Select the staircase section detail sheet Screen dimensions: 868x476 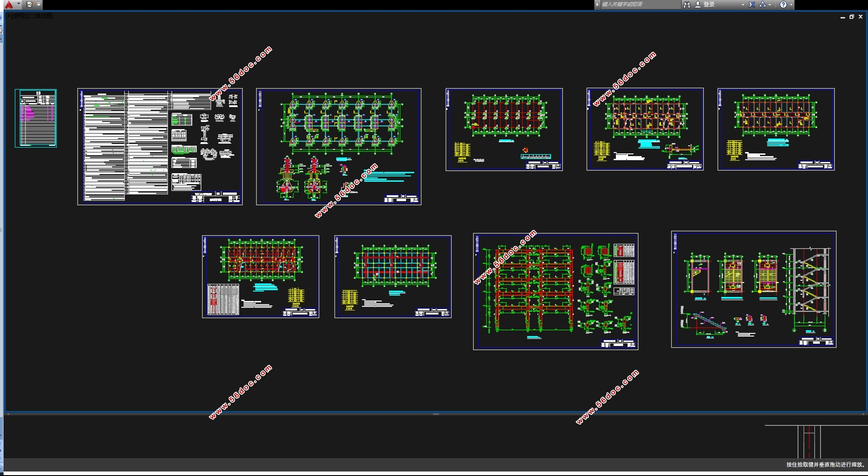754,289
